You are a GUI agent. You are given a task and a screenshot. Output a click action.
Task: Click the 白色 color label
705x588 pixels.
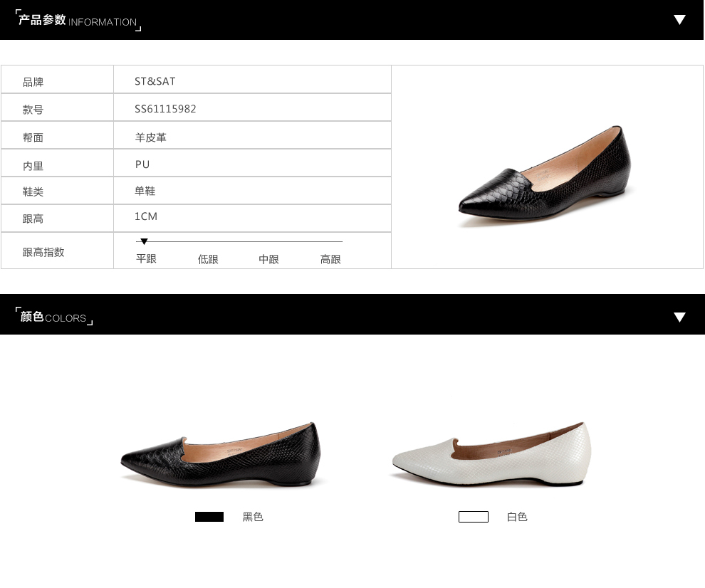[x=517, y=517]
